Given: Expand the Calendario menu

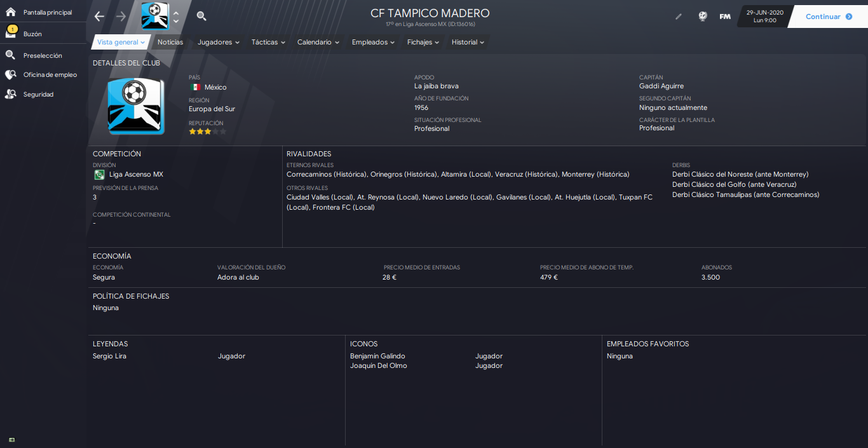Looking at the screenshot, I should coord(318,42).
